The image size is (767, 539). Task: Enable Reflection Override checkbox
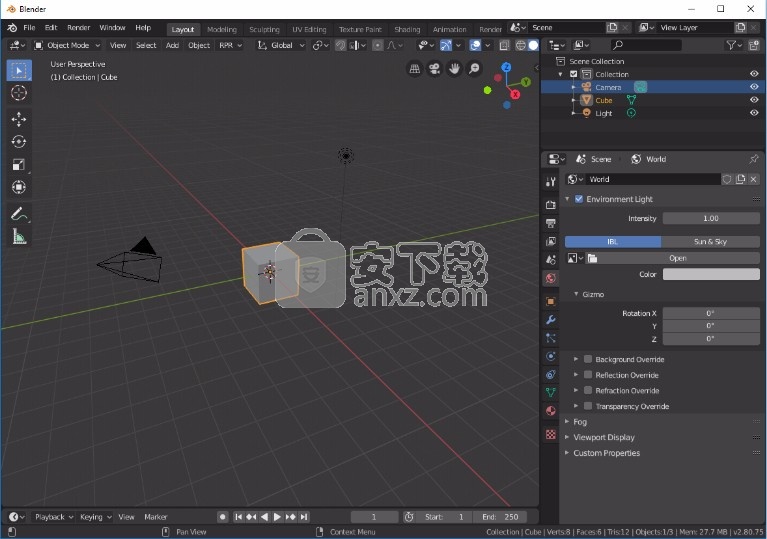(x=588, y=375)
